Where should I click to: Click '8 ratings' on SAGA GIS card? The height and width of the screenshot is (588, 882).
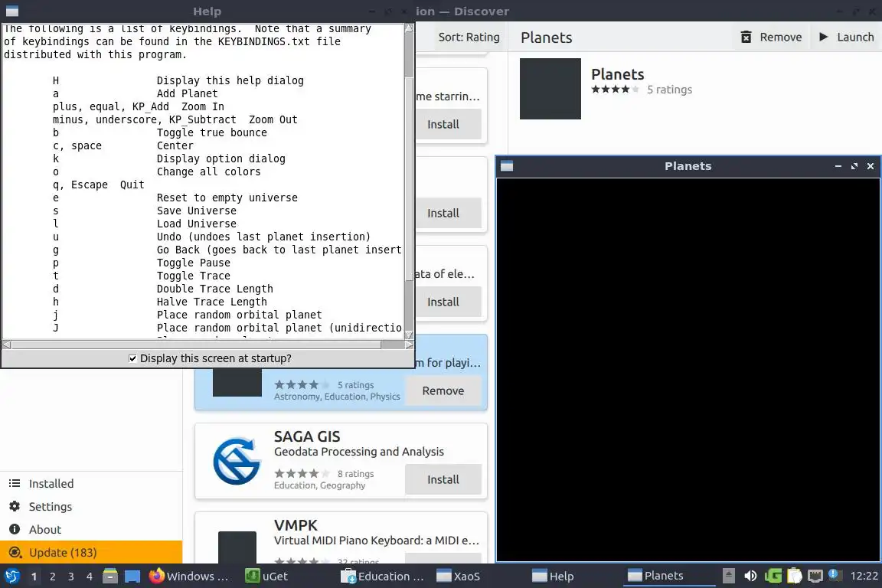[x=355, y=474]
